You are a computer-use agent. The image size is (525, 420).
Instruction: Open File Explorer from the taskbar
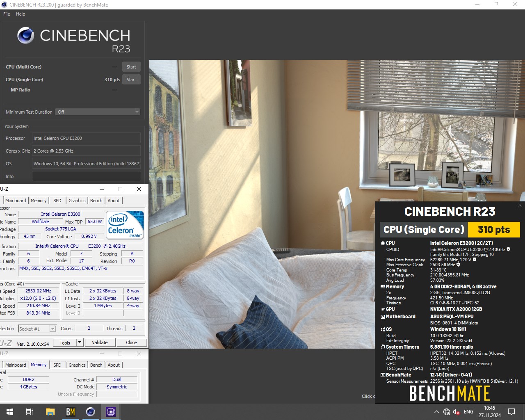point(50,412)
